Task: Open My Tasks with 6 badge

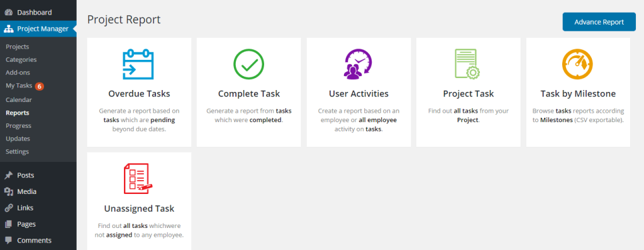Action: (x=25, y=86)
